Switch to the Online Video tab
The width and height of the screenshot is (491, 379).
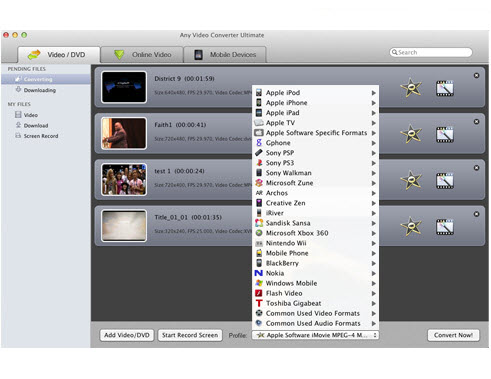[142, 54]
